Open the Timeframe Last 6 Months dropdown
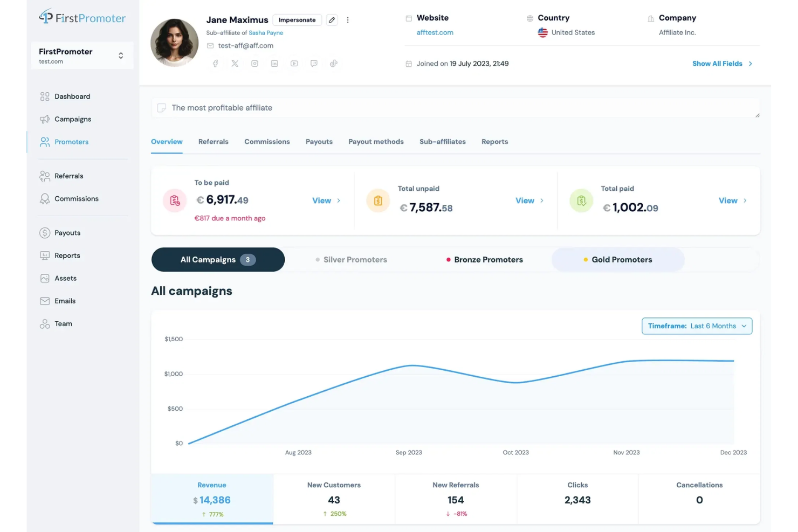The height and width of the screenshot is (532, 798). point(697,326)
